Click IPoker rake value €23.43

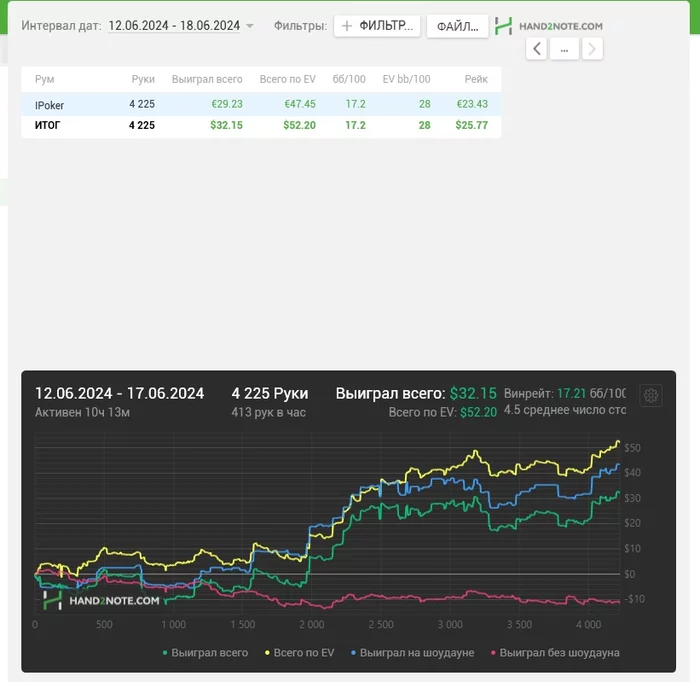click(x=472, y=104)
